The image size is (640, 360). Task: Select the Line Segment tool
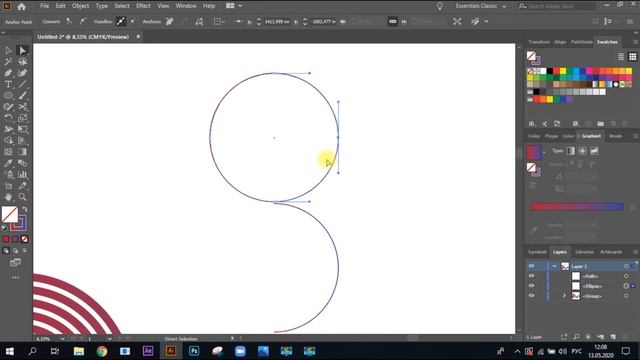pos(22,84)
